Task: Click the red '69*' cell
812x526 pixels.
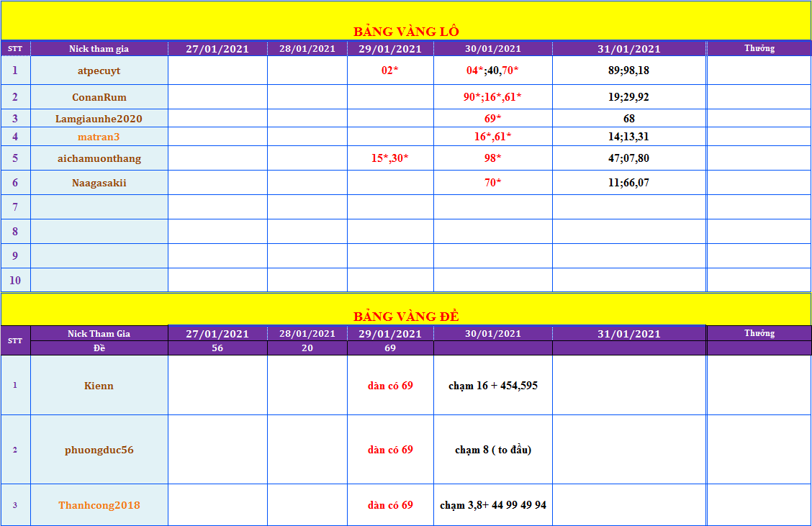Action: [x=492, y=119]
